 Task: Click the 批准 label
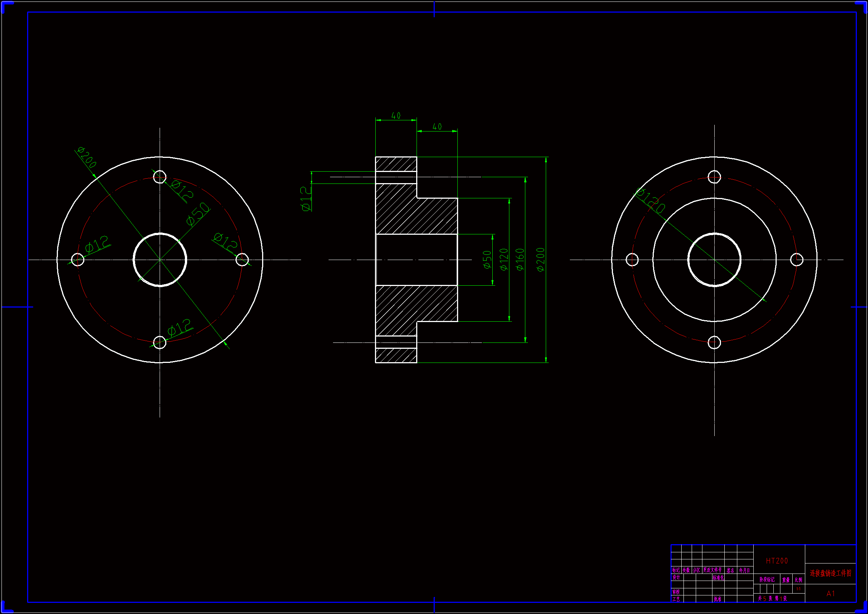click(x=717, y=599)
